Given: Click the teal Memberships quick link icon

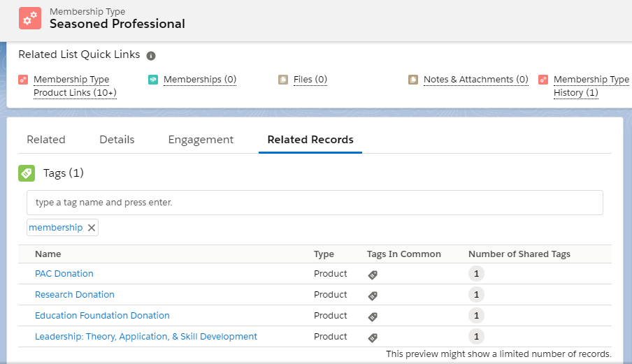Looking at the screenshot, I should [x=153, y=80].
